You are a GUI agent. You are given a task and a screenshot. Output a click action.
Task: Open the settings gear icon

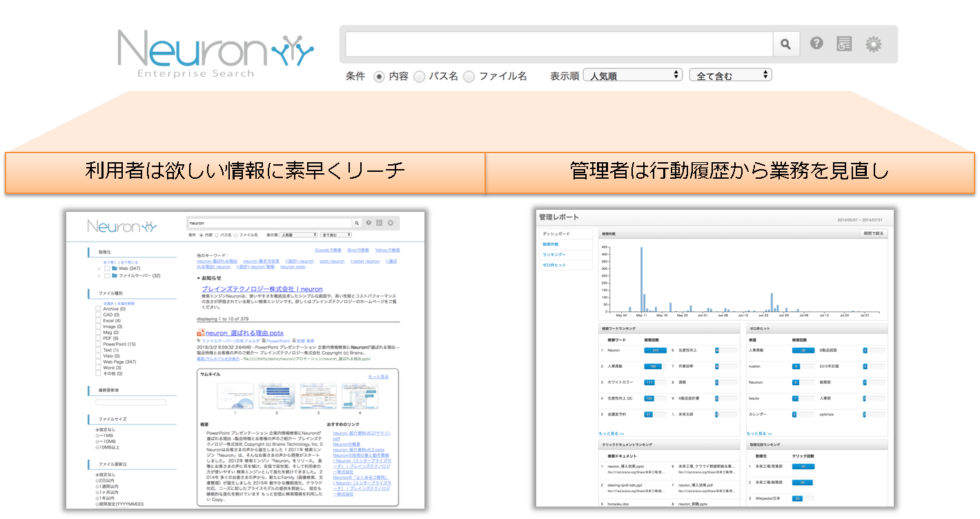(x=874, y=43)
